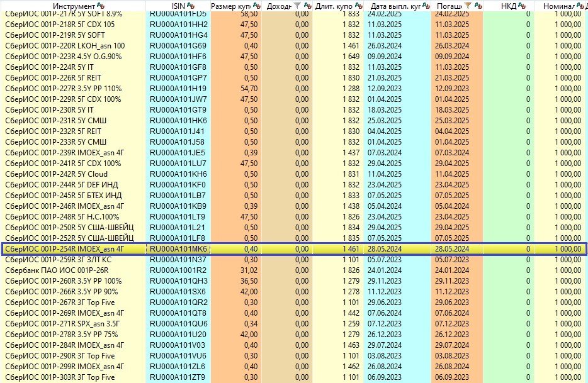The height and width of the screenshot is (383, 588).
Task: Click the Ab icon in the Доходн column header
Action: point(307,6)
